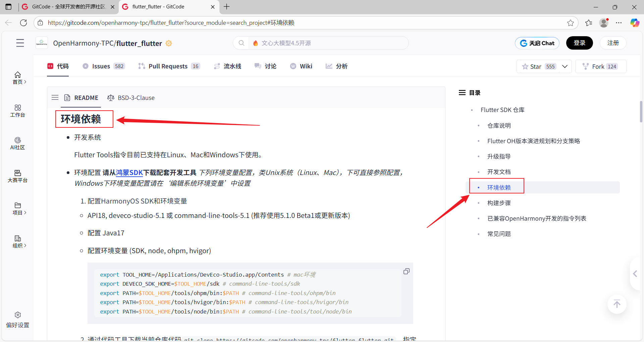Click the OpenHarmony-TPC/flutter_flutter repo title
The height and width of the screenshot is (342, 644).
(107, 43)
